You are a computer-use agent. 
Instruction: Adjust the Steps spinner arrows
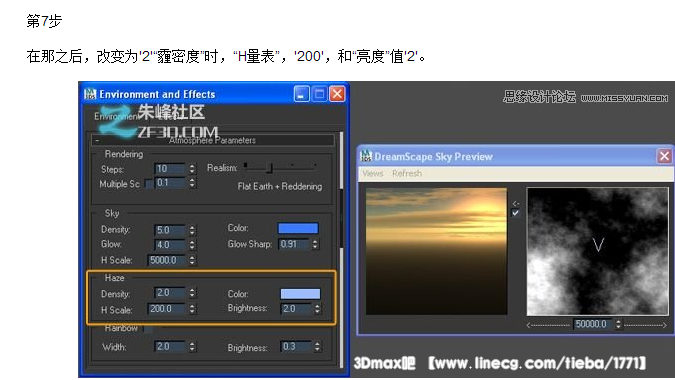(x=192, y=168)
